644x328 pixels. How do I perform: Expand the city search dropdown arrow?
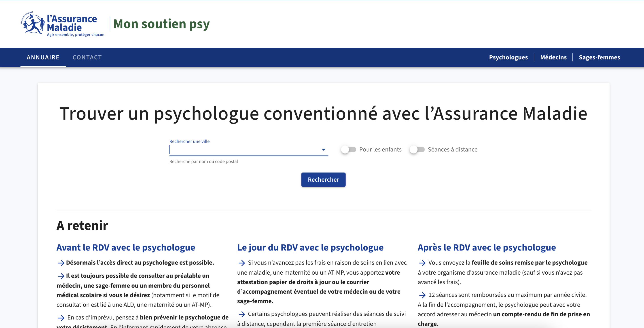coord(323,149)
